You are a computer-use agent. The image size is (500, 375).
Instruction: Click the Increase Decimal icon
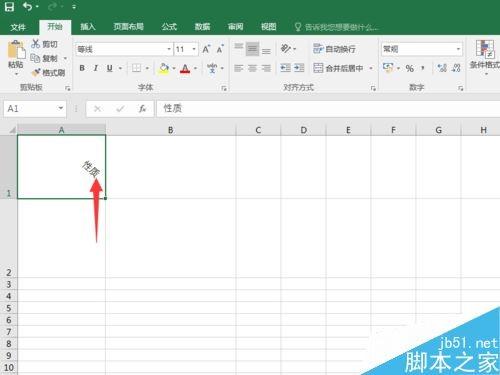pyautogui.click(x=442, y=68)
